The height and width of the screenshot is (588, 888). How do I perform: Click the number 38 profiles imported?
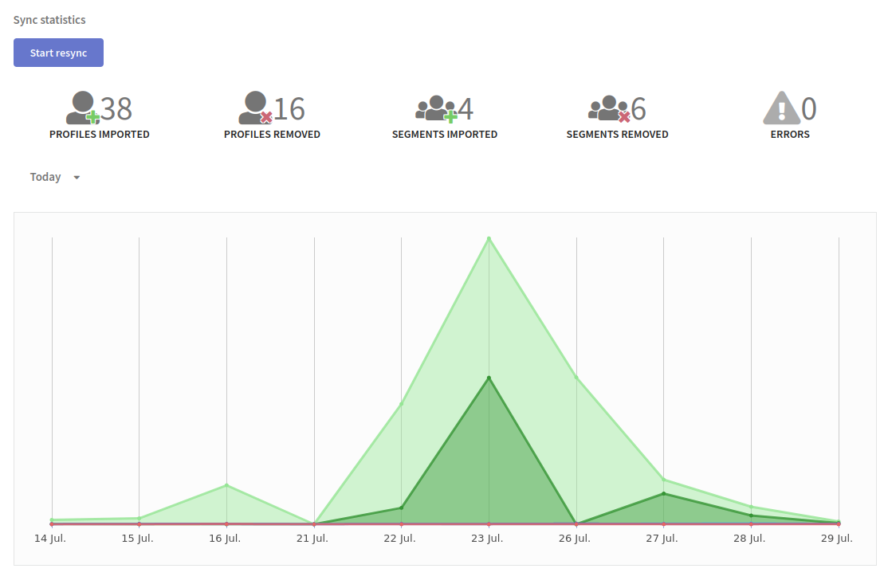116,108
